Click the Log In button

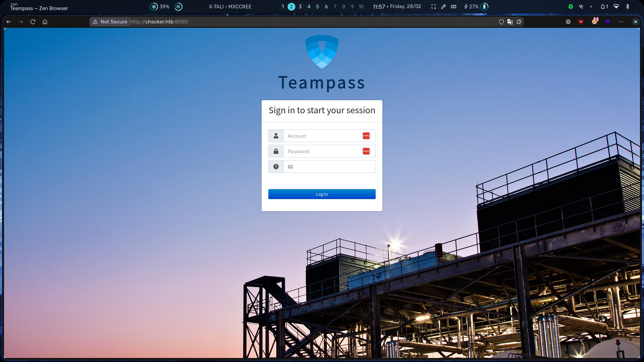(322, 194)
